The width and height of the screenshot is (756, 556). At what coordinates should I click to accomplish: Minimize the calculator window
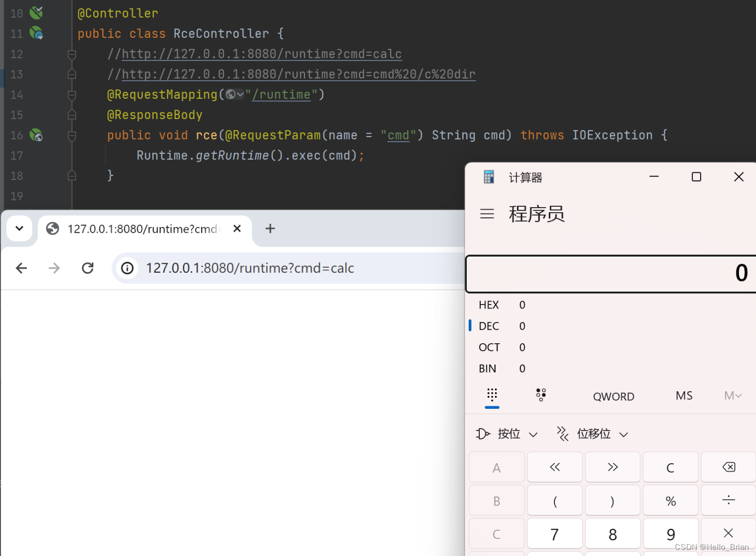pyautogui.click(x=654, y=176)
